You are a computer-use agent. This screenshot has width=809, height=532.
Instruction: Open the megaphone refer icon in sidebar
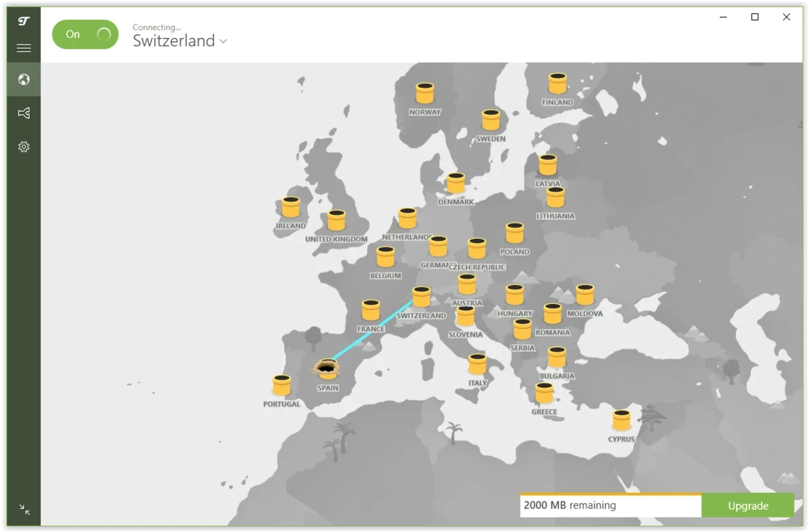(24, 113)
